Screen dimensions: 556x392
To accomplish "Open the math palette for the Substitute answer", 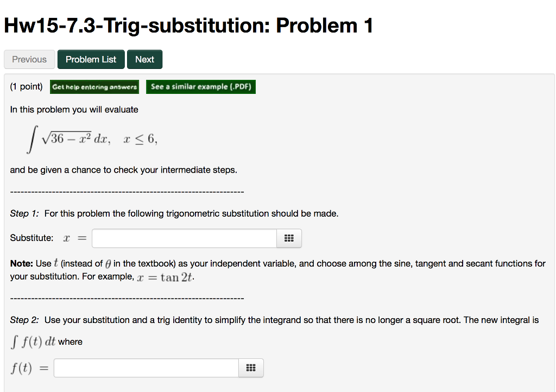I will pos(289,238).
